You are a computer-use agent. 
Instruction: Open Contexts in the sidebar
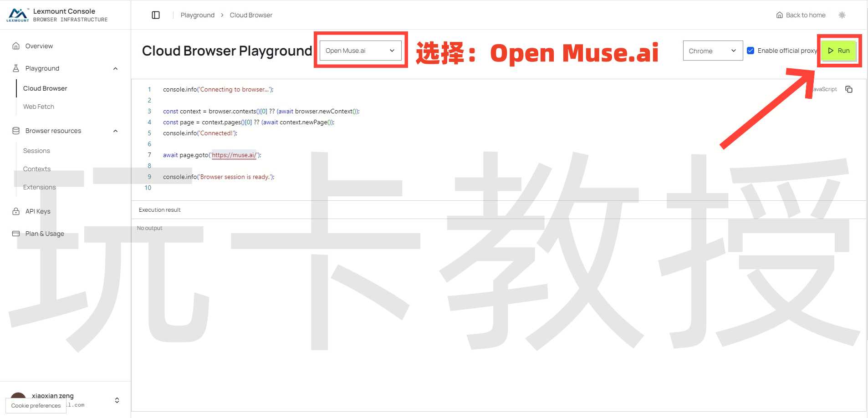[37, 169]
